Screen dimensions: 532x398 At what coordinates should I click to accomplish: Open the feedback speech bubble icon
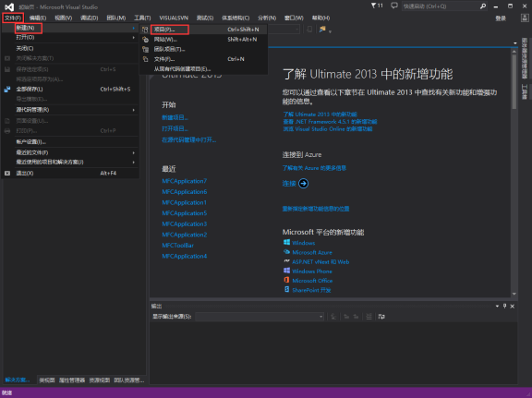point(393,6)
